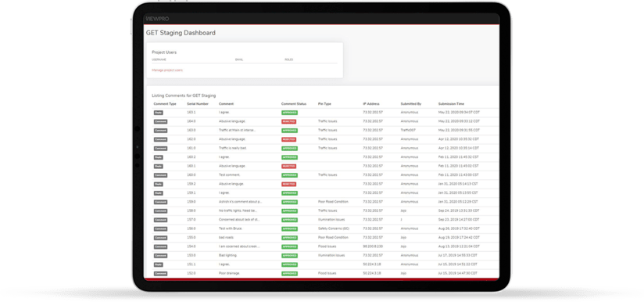Click Traffic Issues in row 158.0
Image resolution: width=644 pixels, height=302 pixels.
(x=327, y=210)
